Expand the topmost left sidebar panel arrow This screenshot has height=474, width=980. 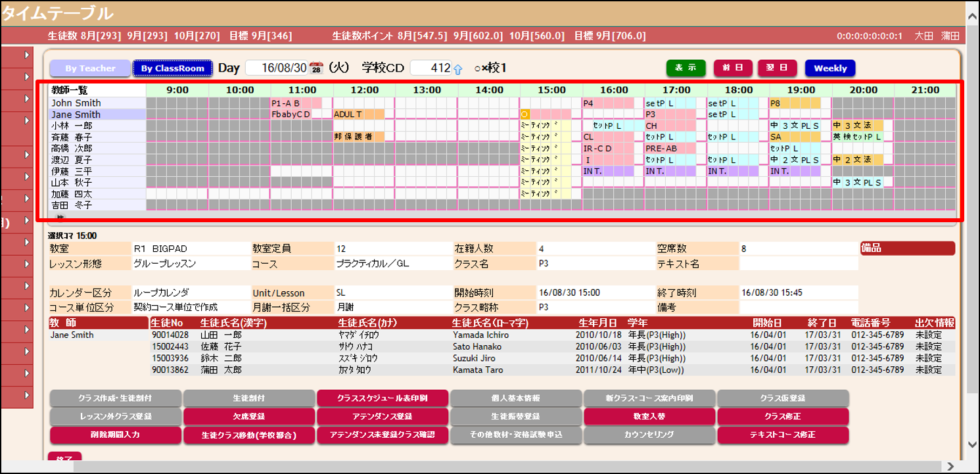click(26, 55)
